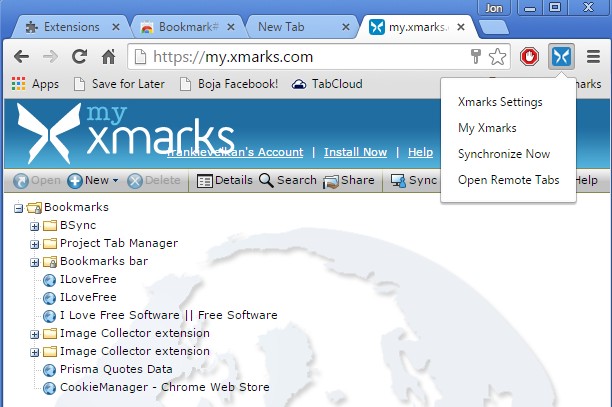This screenshot has height=407, width=612.
Task: Expand the Project Tab Manager folder
Action: tap(34, 244)
